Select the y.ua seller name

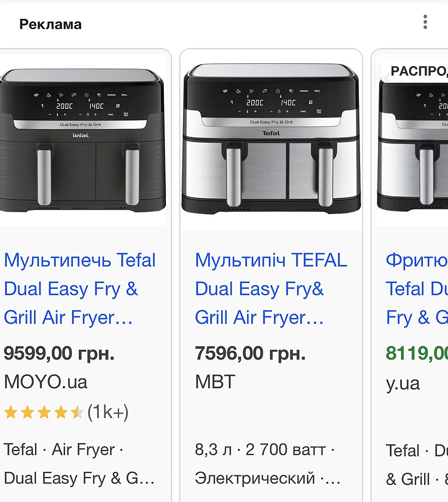coord(403,384)
